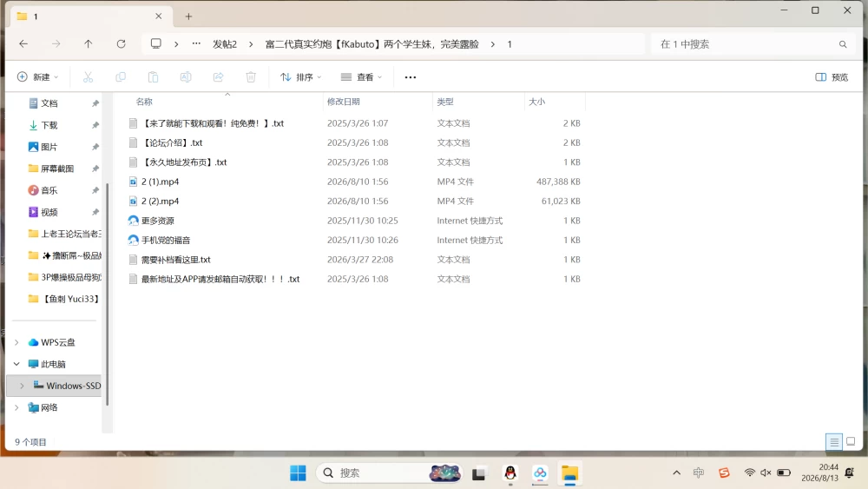This screenshot has height=489, width=868.
Task: Switch to details view in status bar
Action: [x=834, y=441]
